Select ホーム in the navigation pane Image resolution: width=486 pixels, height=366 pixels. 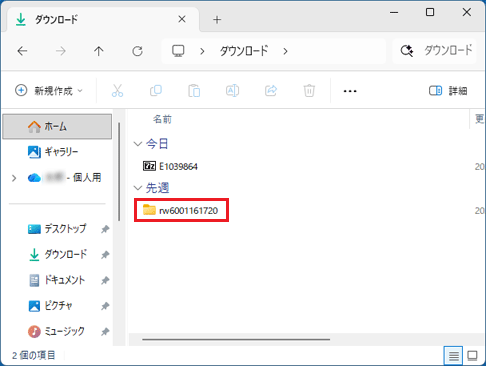tap(57, 126)
